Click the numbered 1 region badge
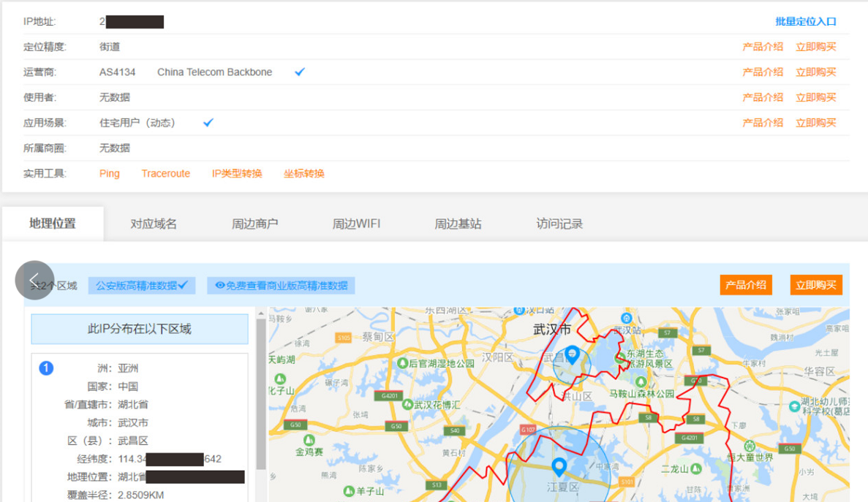This screenshot has width=868, height=502. (x=46, y=368)
